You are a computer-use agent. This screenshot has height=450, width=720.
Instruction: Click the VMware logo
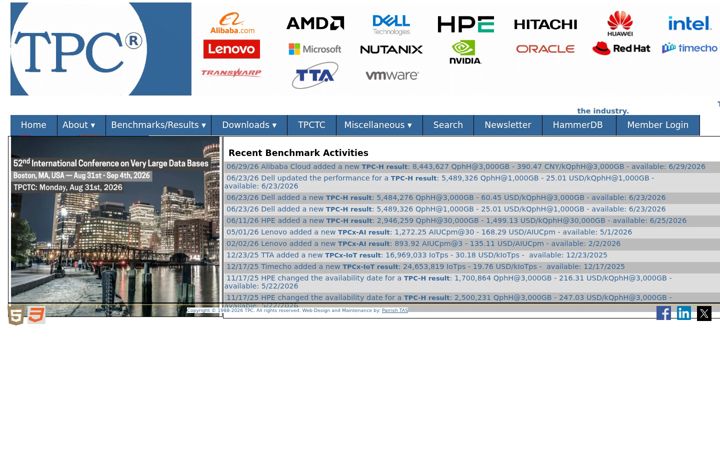tap(392, 75)
